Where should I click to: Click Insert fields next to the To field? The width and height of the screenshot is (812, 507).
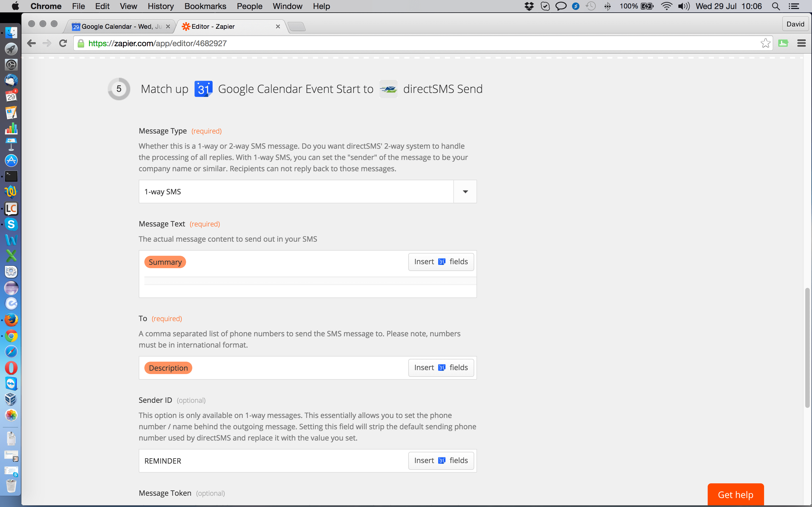441,368
